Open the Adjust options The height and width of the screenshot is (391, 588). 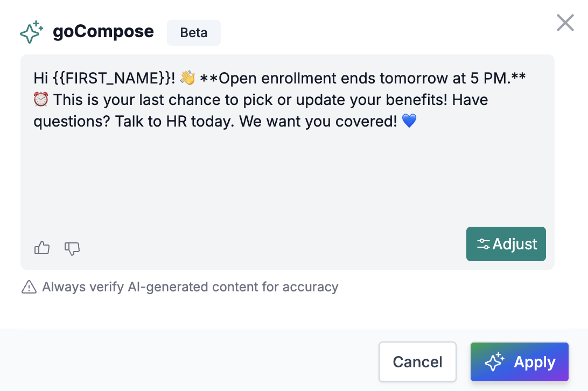pyautogui.click(x=506, y=244)
